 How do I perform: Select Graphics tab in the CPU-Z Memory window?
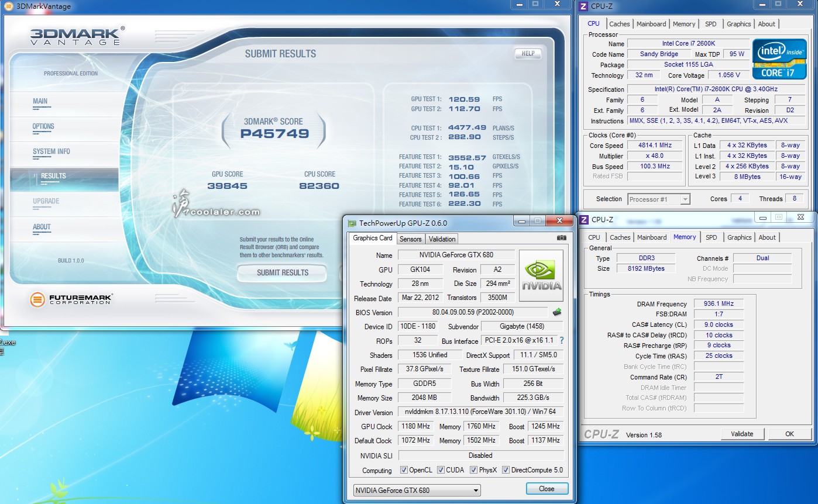(740, 237)
